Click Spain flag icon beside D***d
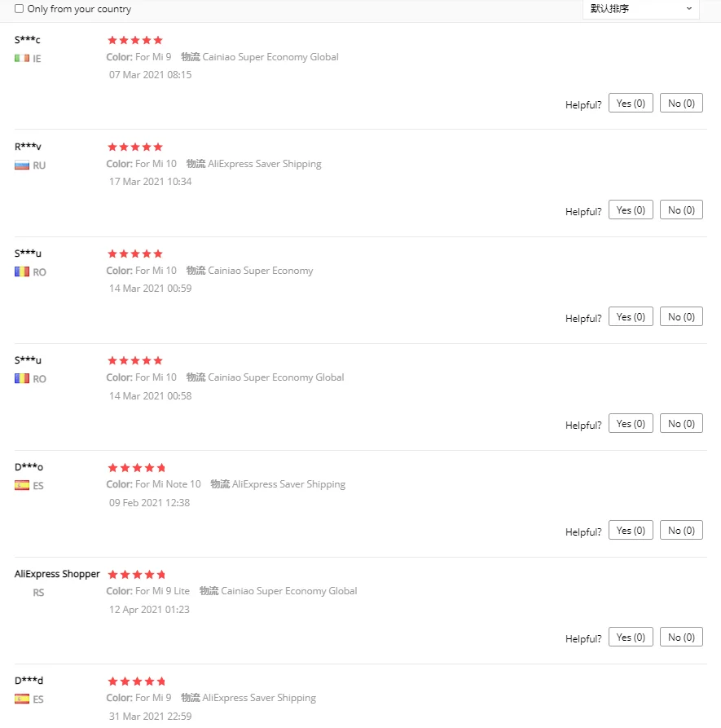 point(22,699)
